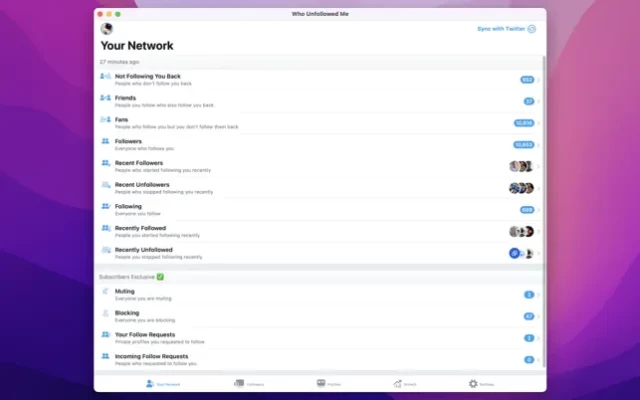640x400 pixels.
Task: Click the Recent Unfollowers row icon
Action: pyautogui.click(x=105, y=186)
